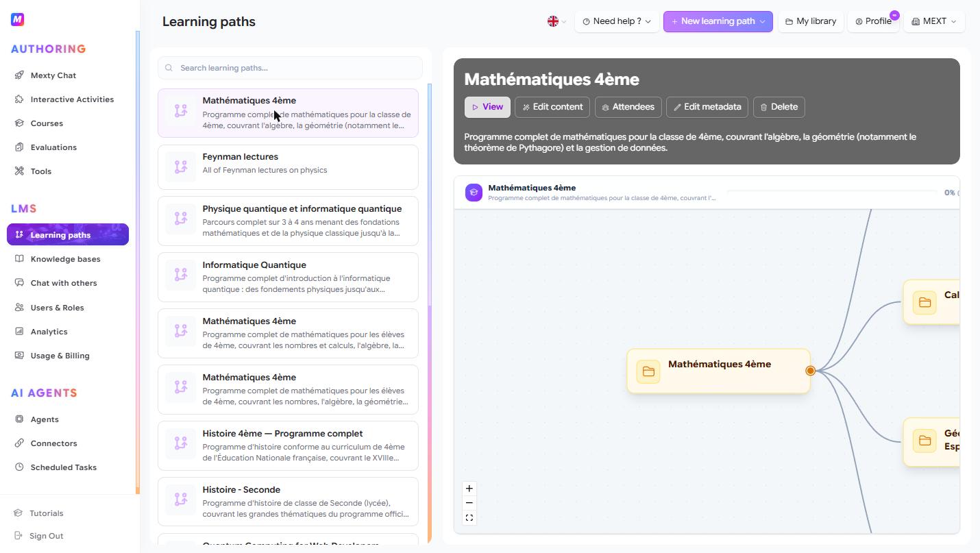Click the Mexty logo icon
980x553 pixels.
pyautogui.click(x=18, y=20)
